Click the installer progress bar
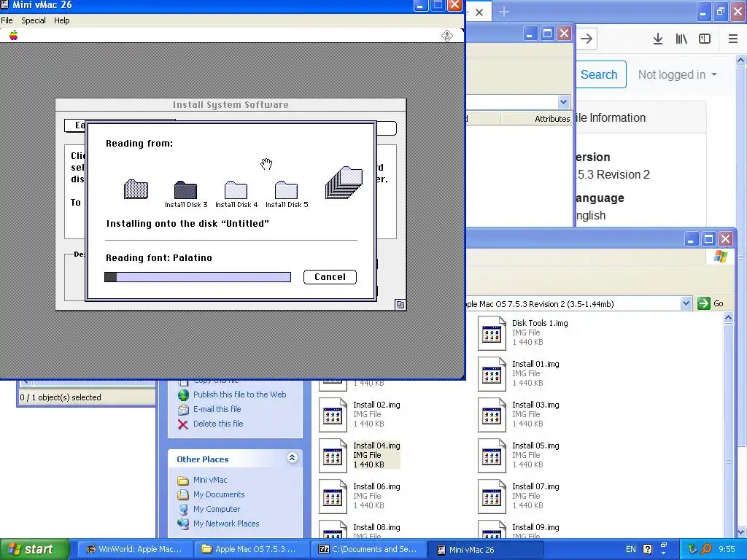The image size is (747, 560). 198,277
